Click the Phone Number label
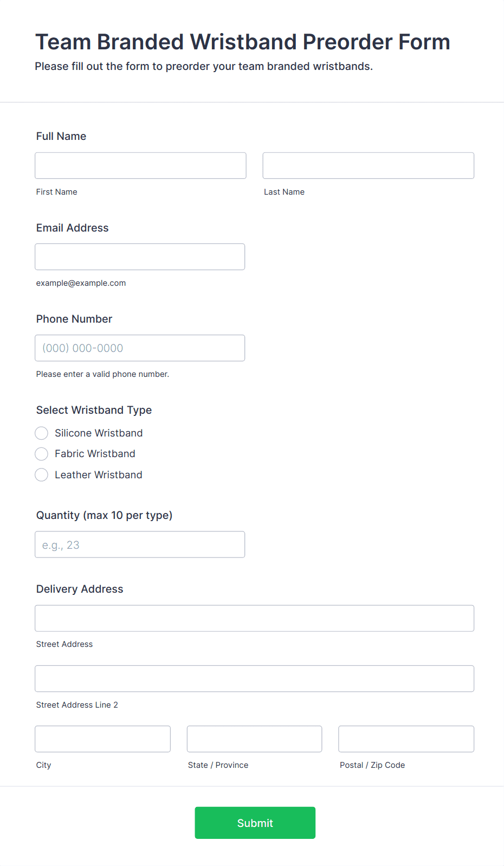The width and height of the screenshot is (504, 866). coord(74,319)
